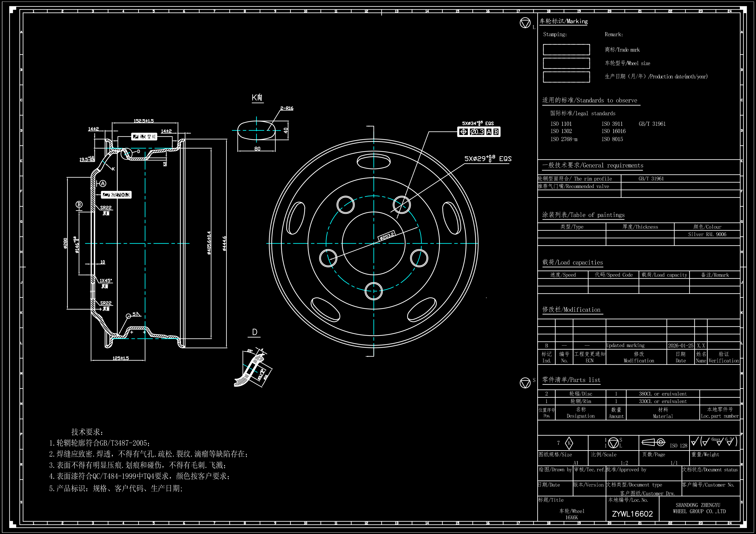
Task: Click the Updated marking modification entry
Action: [625, 346]
